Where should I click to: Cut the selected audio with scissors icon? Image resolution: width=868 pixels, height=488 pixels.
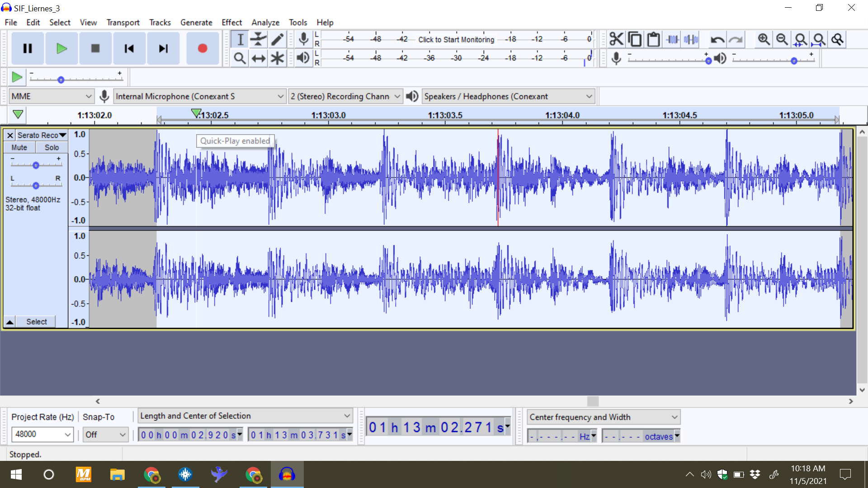point(616,39)
